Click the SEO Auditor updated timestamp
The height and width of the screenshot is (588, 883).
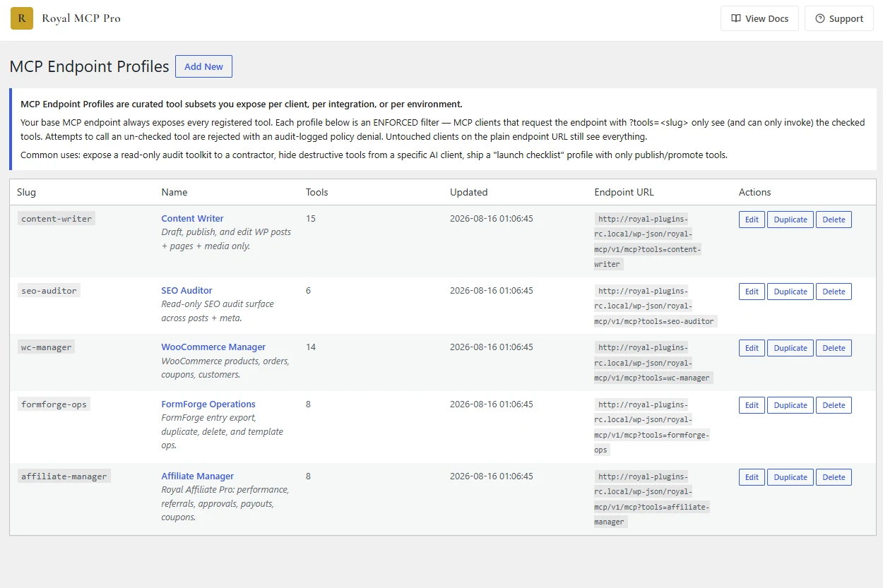point(492,291)
